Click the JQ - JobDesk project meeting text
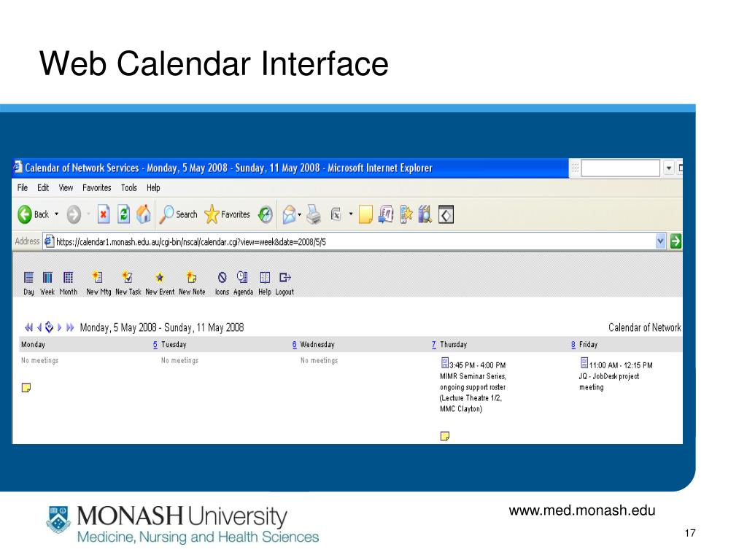 [609, 381]
